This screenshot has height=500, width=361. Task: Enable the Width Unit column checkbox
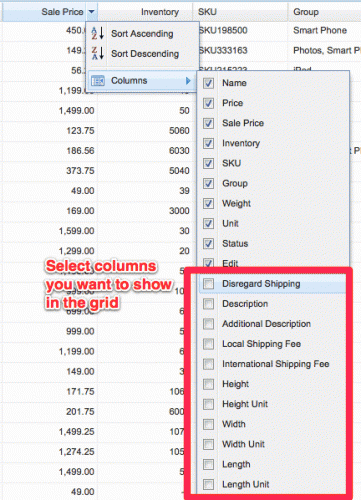[x=209, y=444]
